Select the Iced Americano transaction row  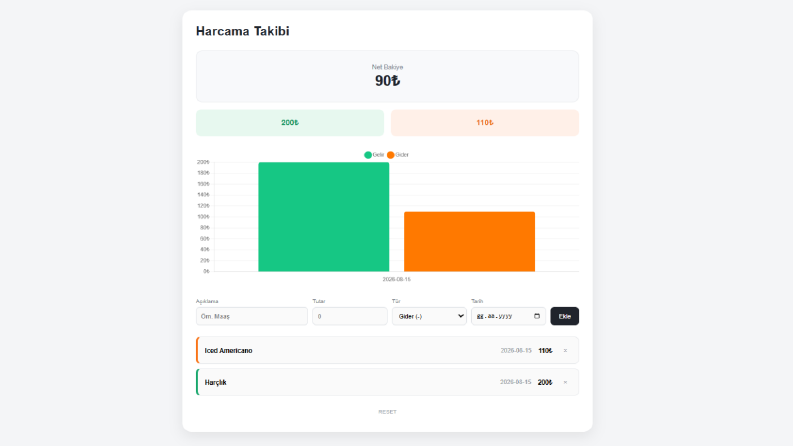tap(387, 350)
